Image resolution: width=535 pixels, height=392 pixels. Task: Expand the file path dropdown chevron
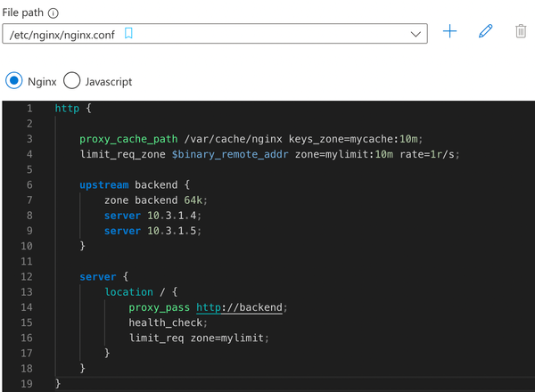click(416, 34)
